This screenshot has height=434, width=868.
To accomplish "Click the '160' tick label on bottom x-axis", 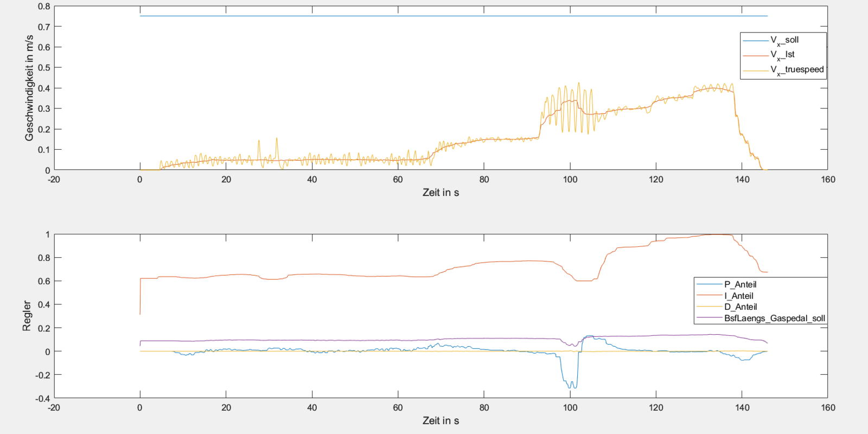I will tap(828, 408).
